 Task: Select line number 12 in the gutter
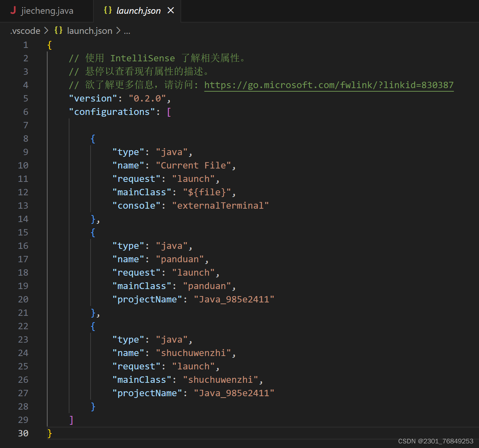coord(23,192)
